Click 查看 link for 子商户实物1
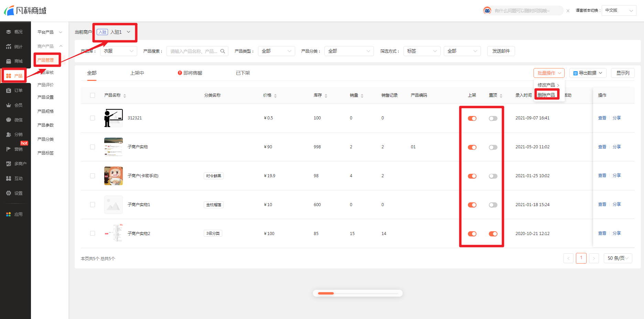The width and height of the screenshot is (644, 319). click(602, 204)
